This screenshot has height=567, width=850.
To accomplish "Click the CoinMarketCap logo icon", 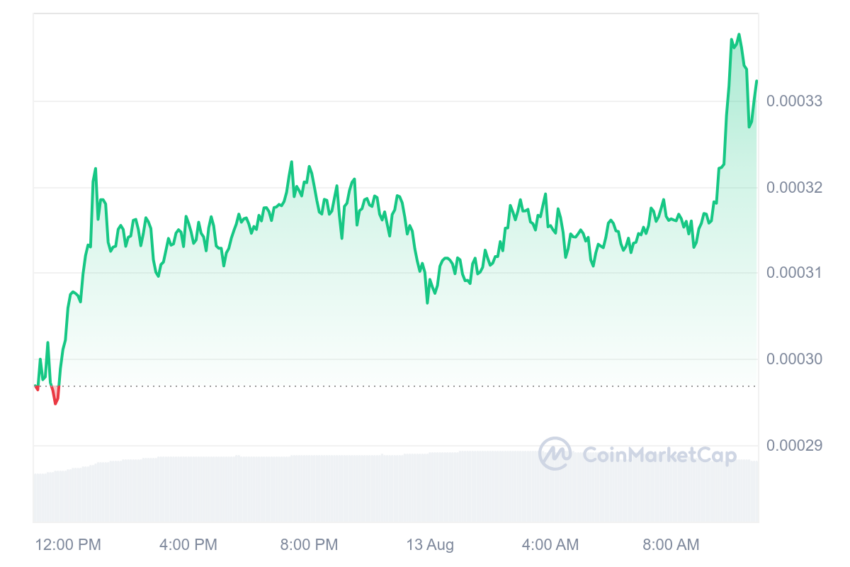I will tap(555, 453).
